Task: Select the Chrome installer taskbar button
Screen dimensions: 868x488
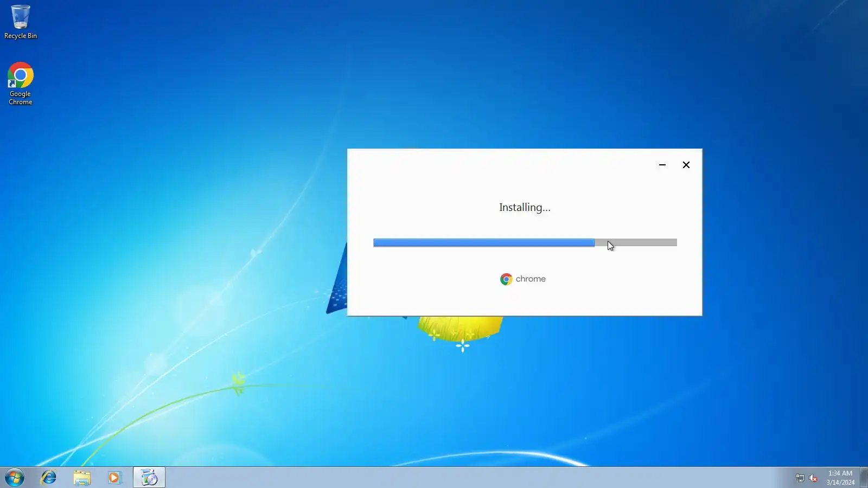Action: pos(149,478)
